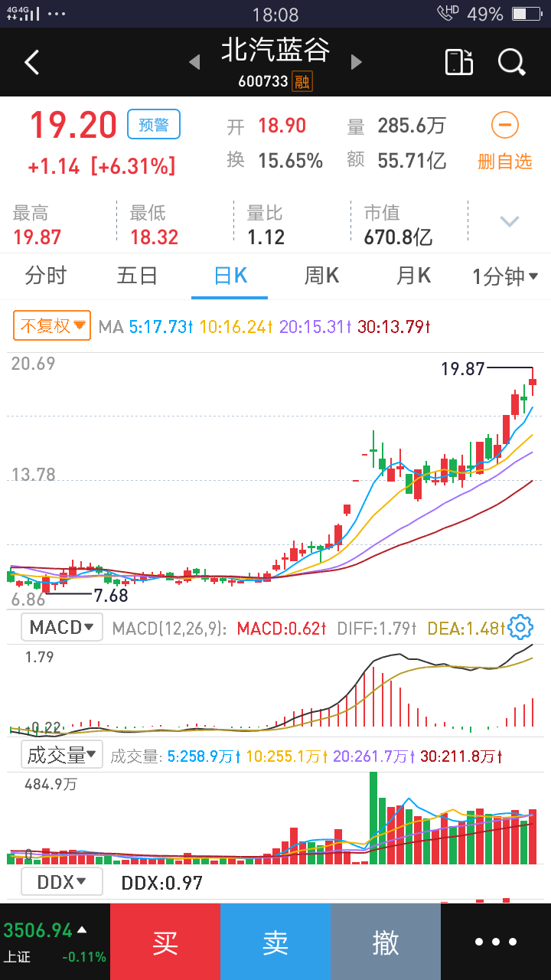Tap the turnover rate 15.65%
Screen dimensions: 551x980
coord(290,161)
